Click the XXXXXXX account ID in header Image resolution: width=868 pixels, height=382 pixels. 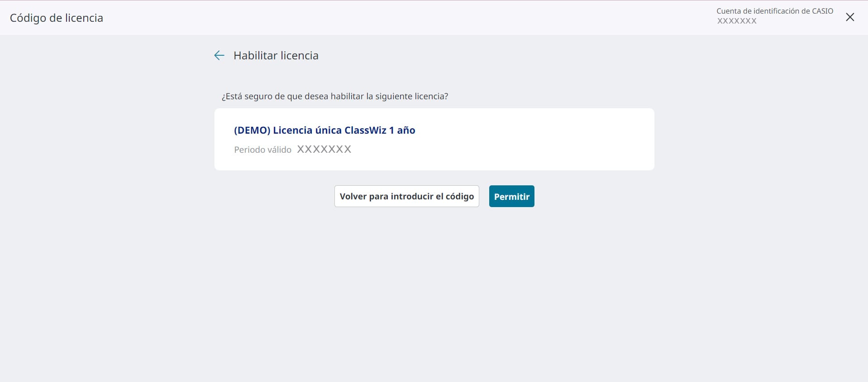click(x=736, y=21)
